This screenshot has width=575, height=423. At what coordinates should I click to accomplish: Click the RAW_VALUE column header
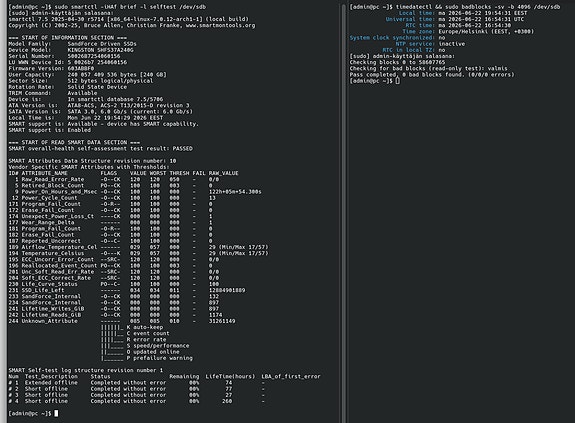(224, 173)
